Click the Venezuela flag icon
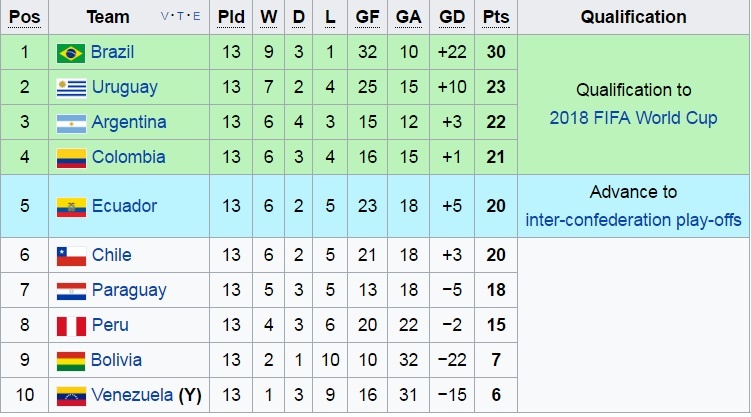 (x=70, y=395)
